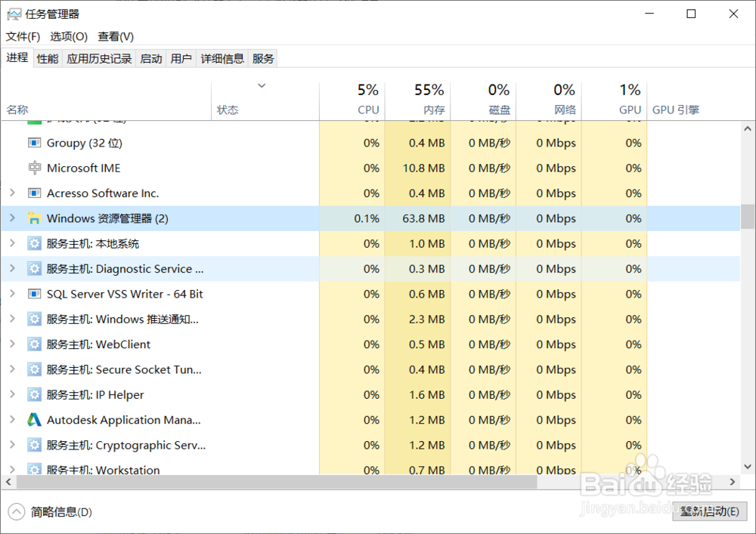Click the 简略信息(D) link
This screenshot has height=534, width=756.
click(61, 512)
